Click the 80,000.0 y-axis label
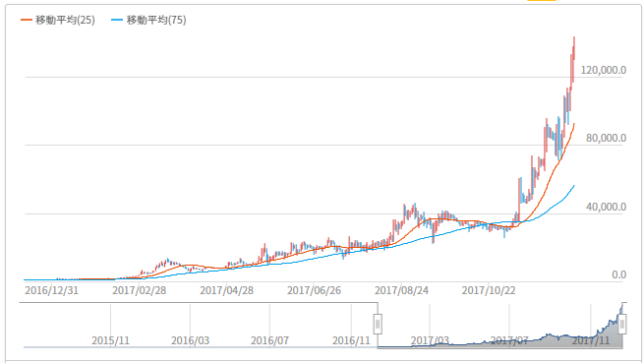Image resolution: width=644 pixels, height=363 pixels. tap(607, 138)
